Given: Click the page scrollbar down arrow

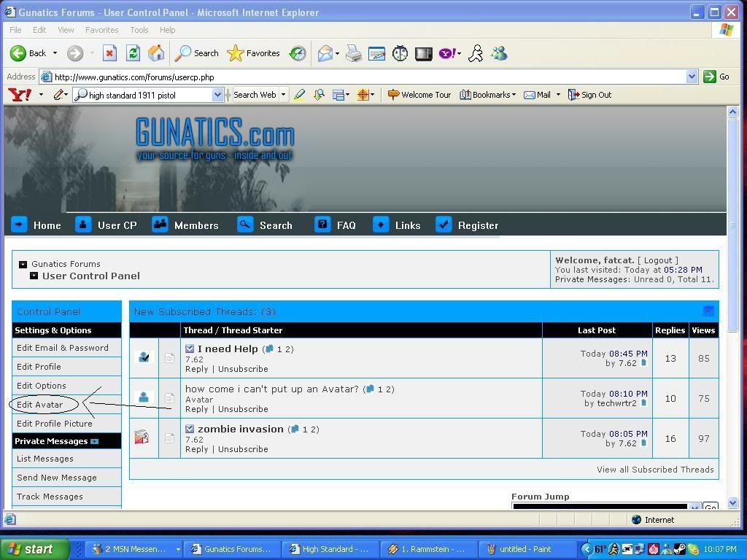Looking at the screenshot, I should 732,502.
